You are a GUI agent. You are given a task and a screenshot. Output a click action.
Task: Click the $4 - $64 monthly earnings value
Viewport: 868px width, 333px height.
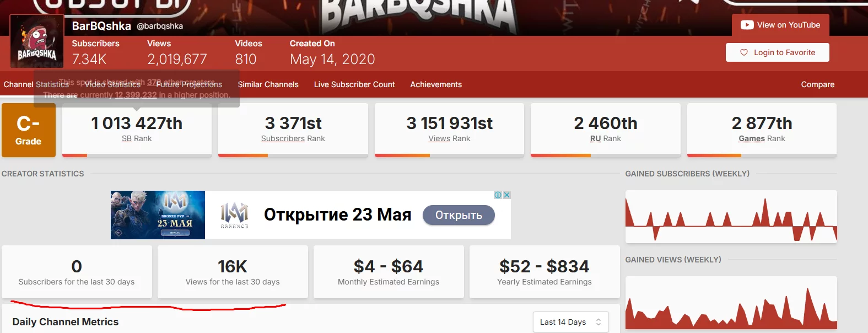tap(389, 267)
